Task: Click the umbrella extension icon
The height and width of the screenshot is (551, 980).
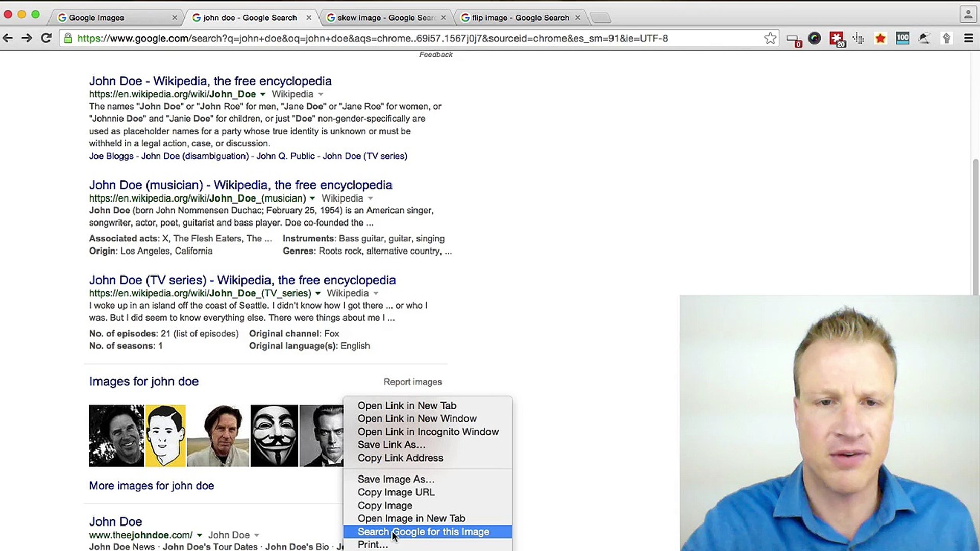Action: click(x=924, y=38)
